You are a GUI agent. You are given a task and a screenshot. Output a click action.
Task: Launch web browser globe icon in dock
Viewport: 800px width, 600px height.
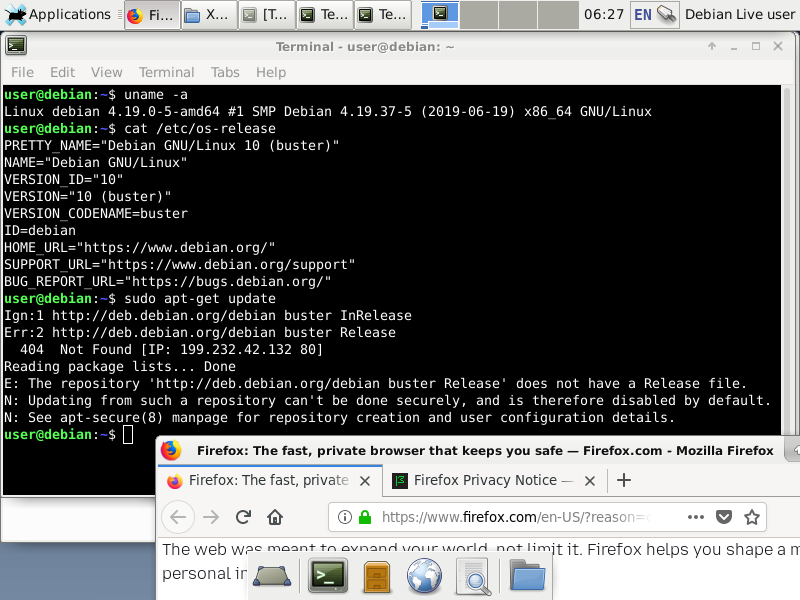[424, 576]
